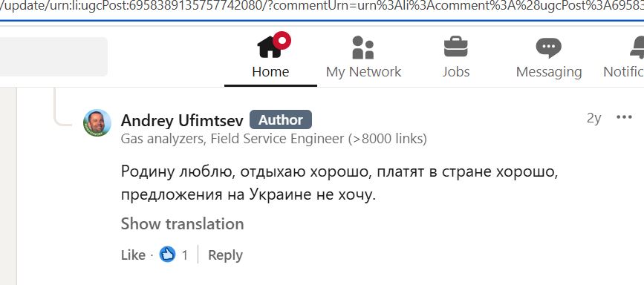The width and height of the screenshot is (644, 285).
Task: Reply to the comment
Action: click(225, 255)
